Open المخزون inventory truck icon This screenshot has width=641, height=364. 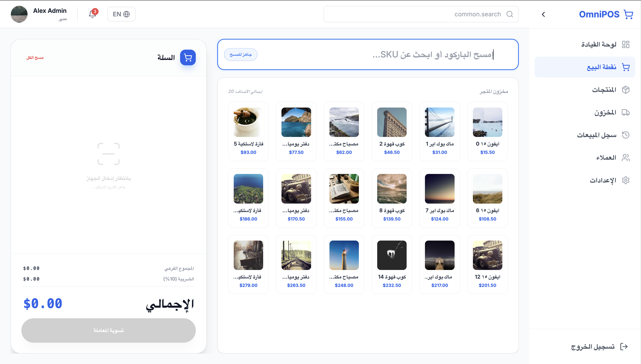click(626, 112)
